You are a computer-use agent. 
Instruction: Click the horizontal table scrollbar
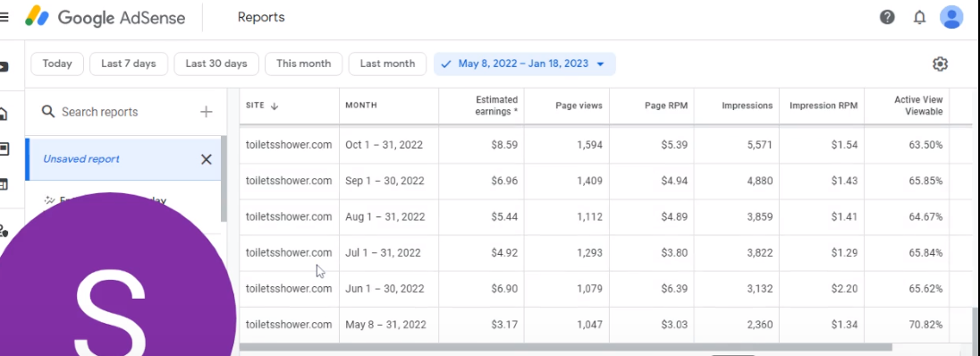(x=566, y=347)
